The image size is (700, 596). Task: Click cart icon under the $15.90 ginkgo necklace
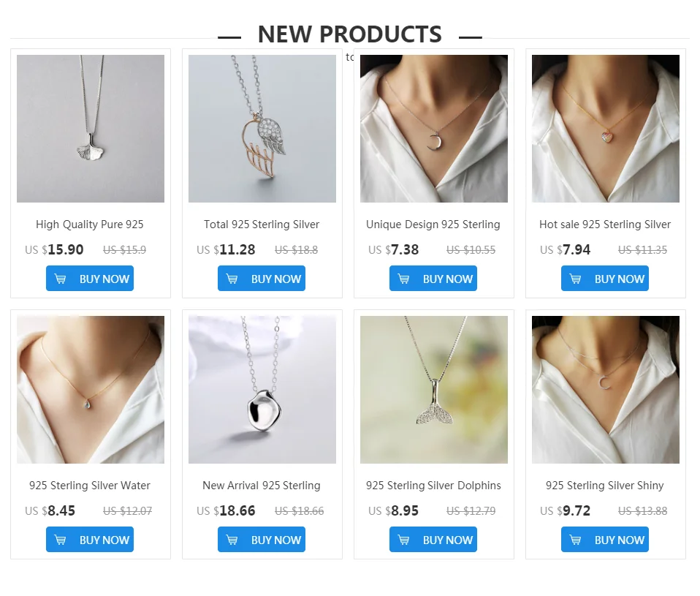60,279
